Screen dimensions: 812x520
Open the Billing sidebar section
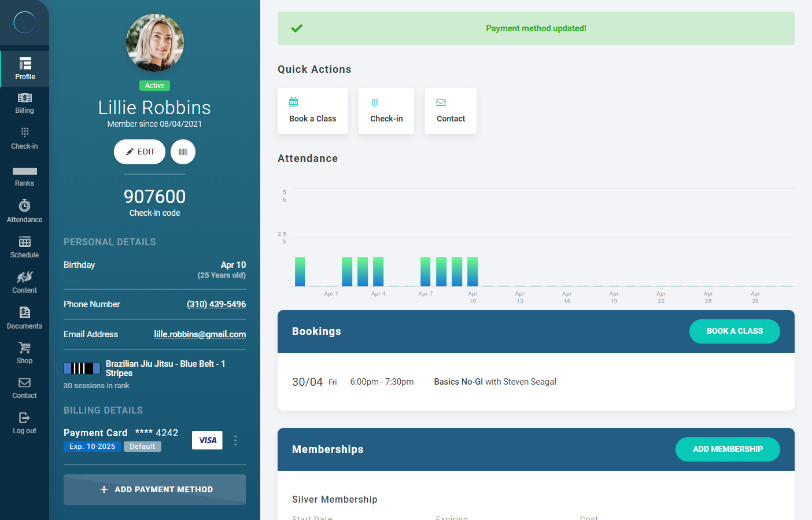coord(24,103)
